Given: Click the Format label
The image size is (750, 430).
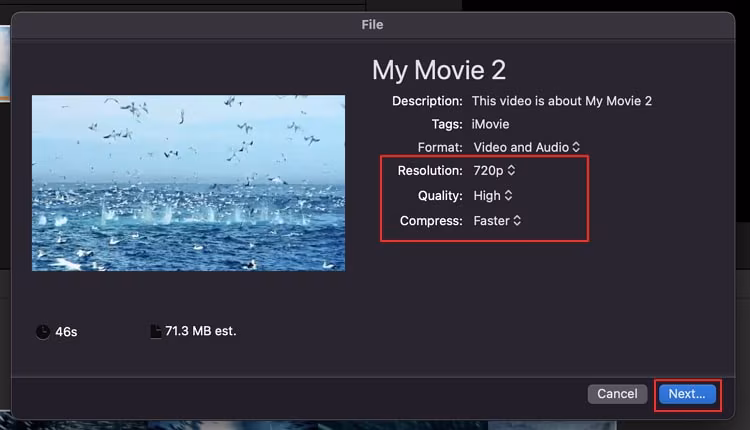Looking at the screenshot, I should [439, 148].
